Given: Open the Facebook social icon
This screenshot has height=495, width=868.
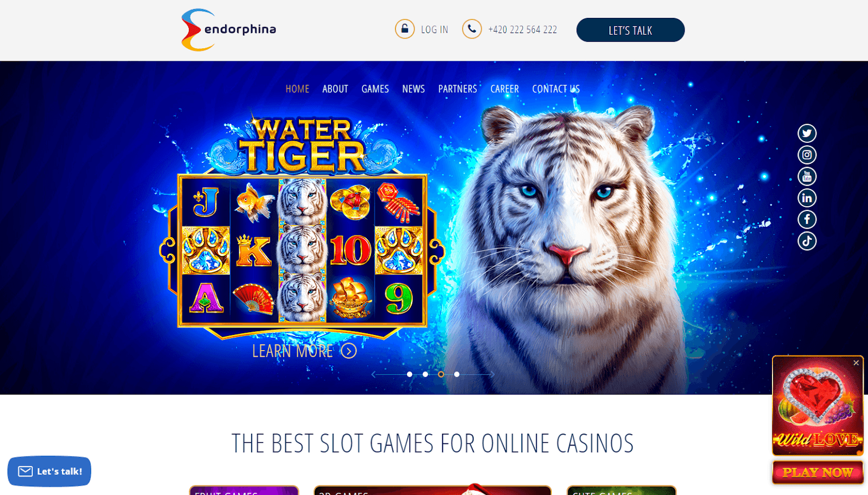Looking at the screenshot, I should tap(807, 219).
